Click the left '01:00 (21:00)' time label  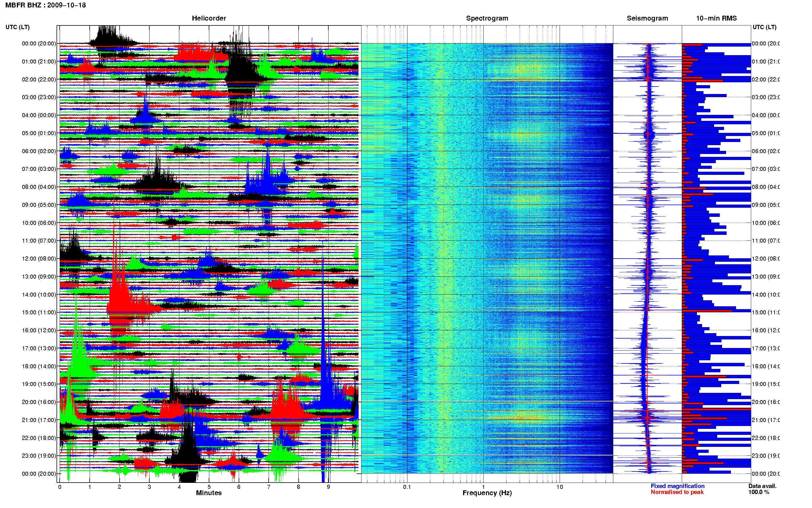(x=39, y=61)
